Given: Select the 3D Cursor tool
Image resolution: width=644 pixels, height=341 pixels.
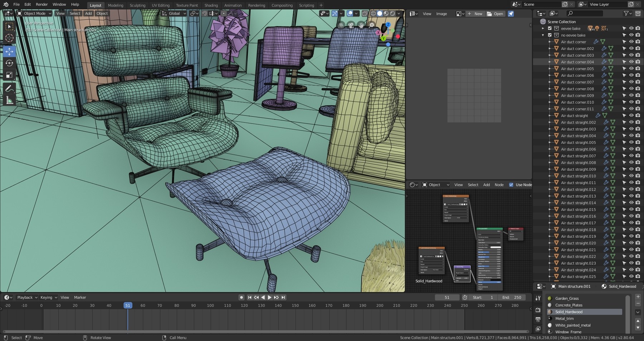Looking at the screenshot, I should click(x=9, y=38).
